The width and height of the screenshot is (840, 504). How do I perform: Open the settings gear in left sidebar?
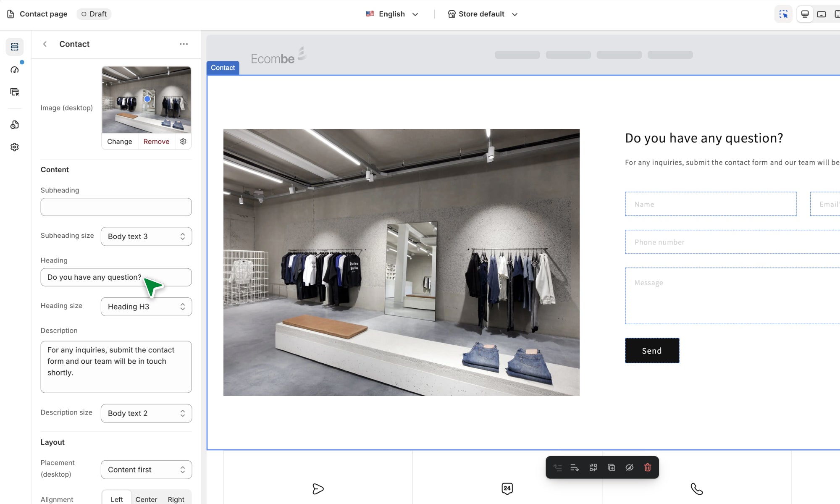[15, 147]
